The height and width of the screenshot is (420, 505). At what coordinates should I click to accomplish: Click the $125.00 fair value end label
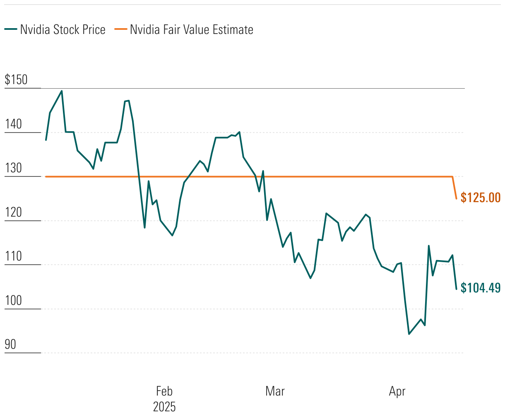tap(481, 198)
